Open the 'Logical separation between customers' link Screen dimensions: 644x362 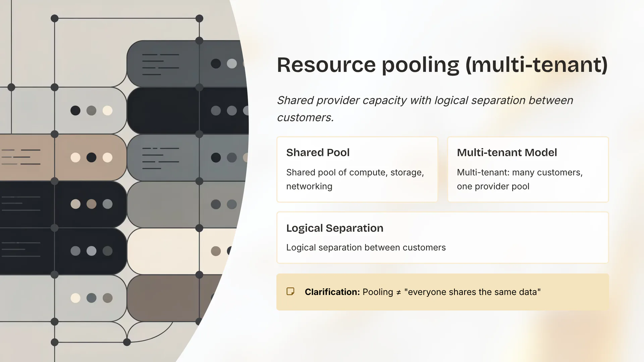366,247
